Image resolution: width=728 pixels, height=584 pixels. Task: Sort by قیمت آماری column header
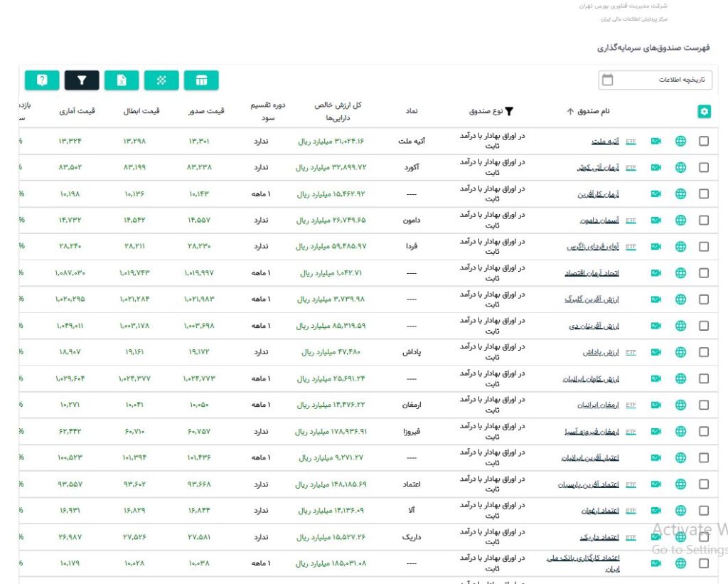coord(77,111)
